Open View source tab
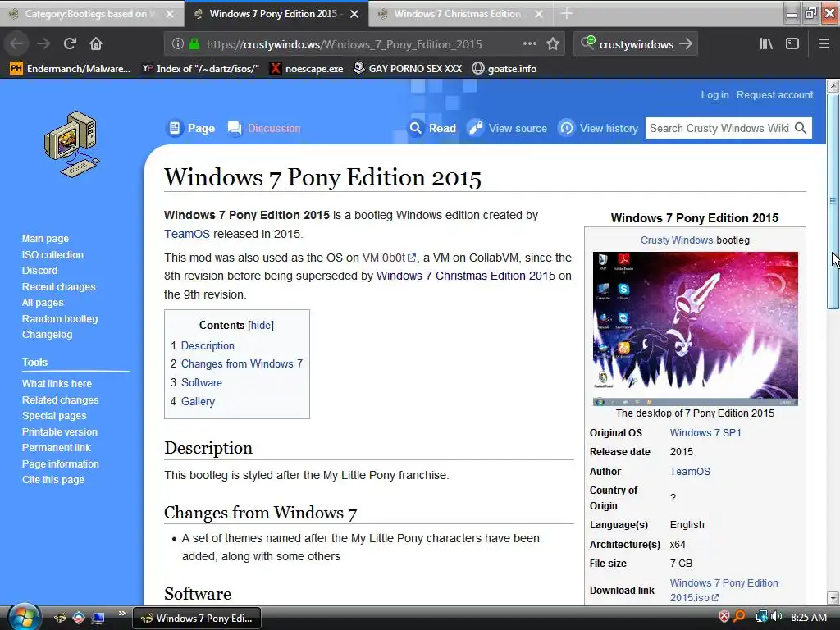The width and height of the screenshot is (840, 630). [507, 128]
